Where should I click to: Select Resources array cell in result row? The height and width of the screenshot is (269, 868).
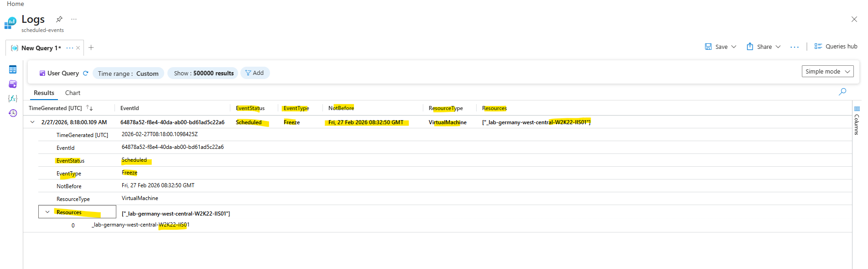pos(536,122)
